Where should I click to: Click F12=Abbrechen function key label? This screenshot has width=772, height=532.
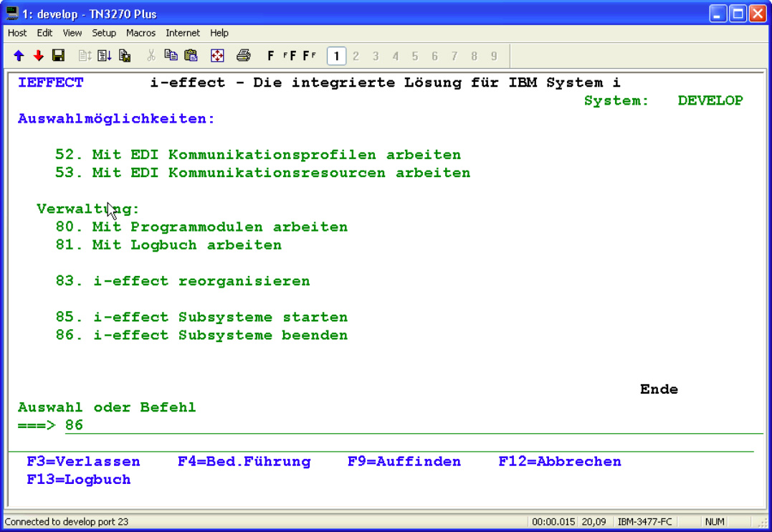coord(560,462)
